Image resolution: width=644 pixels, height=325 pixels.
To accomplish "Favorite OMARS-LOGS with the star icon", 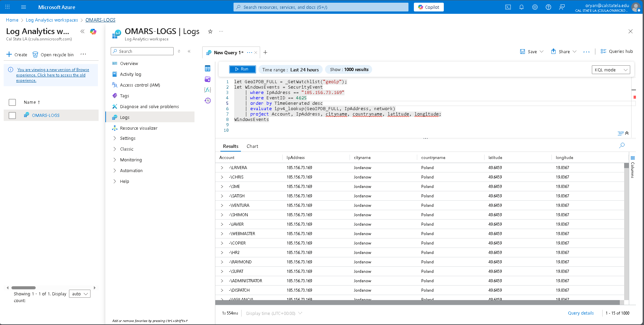I will (x=210, y=31).
